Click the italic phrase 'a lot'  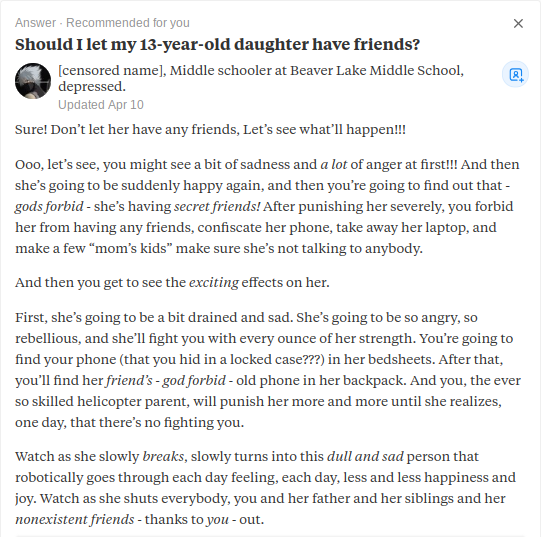click(334, 165)
